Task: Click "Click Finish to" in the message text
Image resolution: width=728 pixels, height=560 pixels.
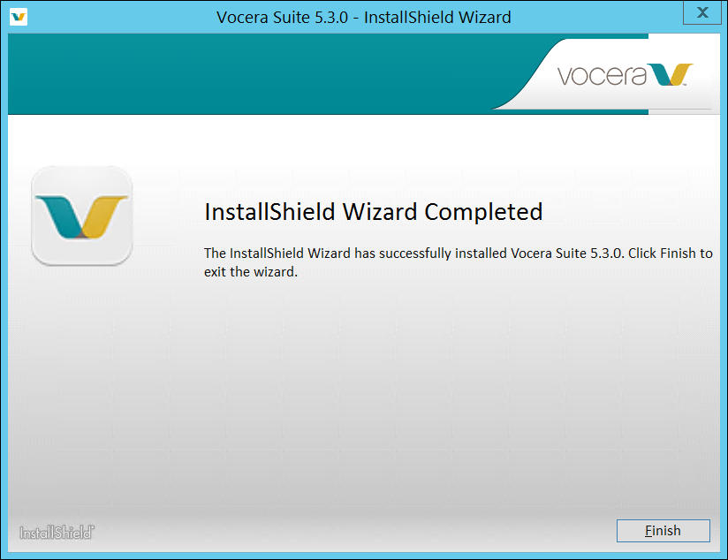Action: tap(671, 254)
